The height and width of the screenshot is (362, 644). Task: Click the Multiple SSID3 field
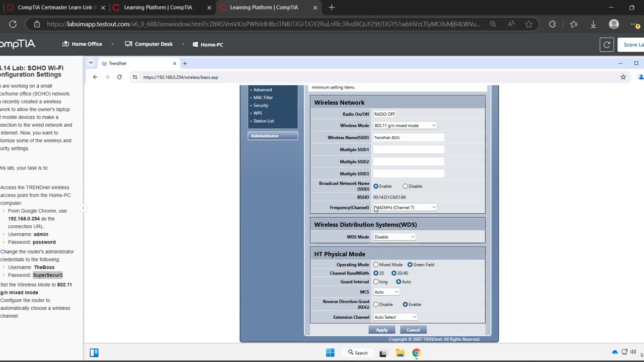(x=409, y=173)
